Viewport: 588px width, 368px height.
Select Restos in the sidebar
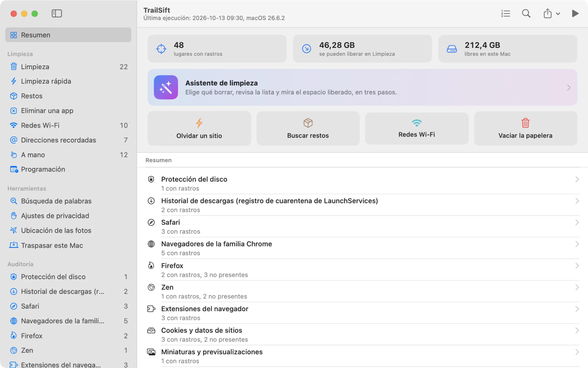[x=68, y=96]
